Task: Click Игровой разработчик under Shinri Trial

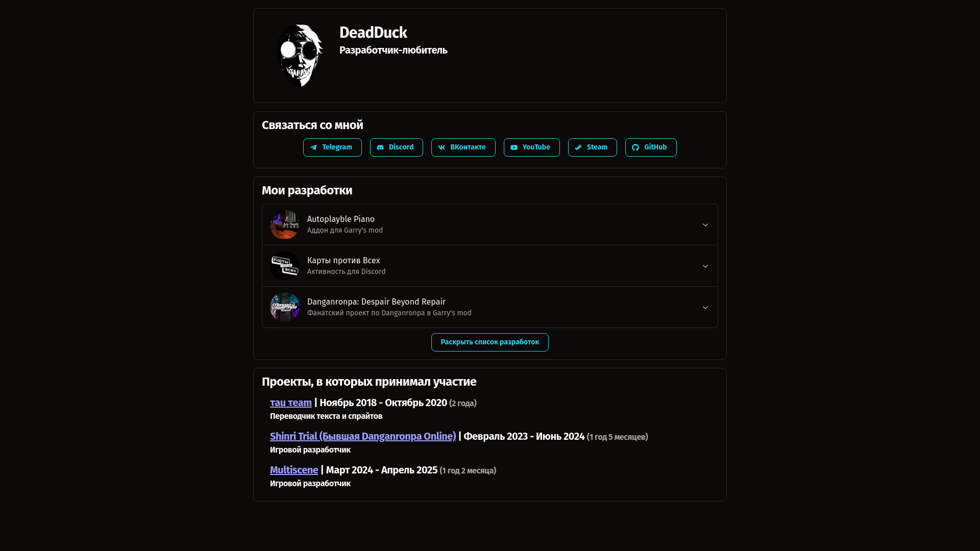Action: [310, 449]
